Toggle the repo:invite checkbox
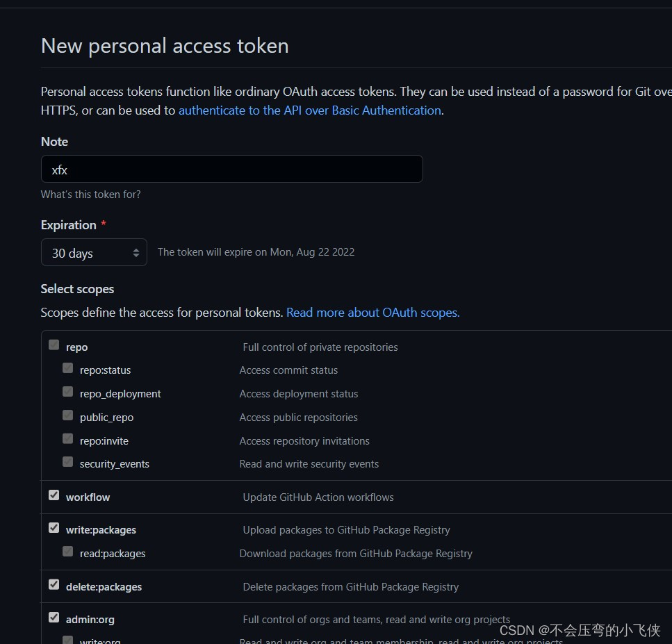This screenshot has height=644, width=672. click(67, 439)
